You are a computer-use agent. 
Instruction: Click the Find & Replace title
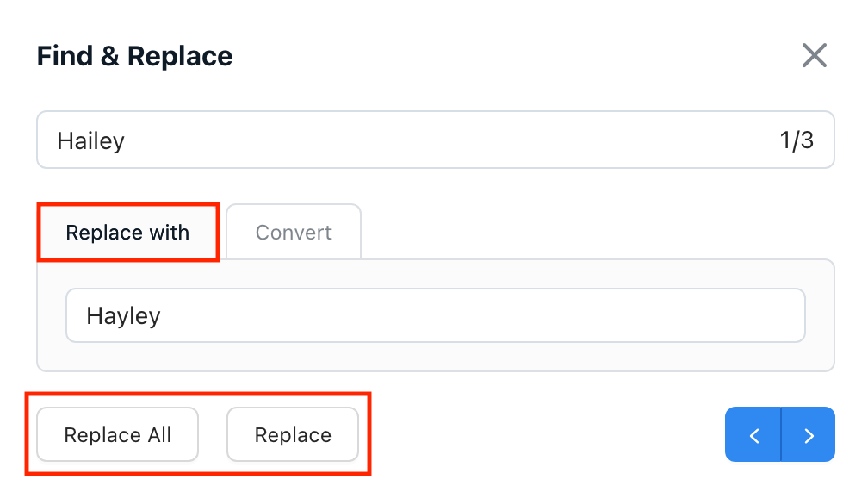coord(134,57)
